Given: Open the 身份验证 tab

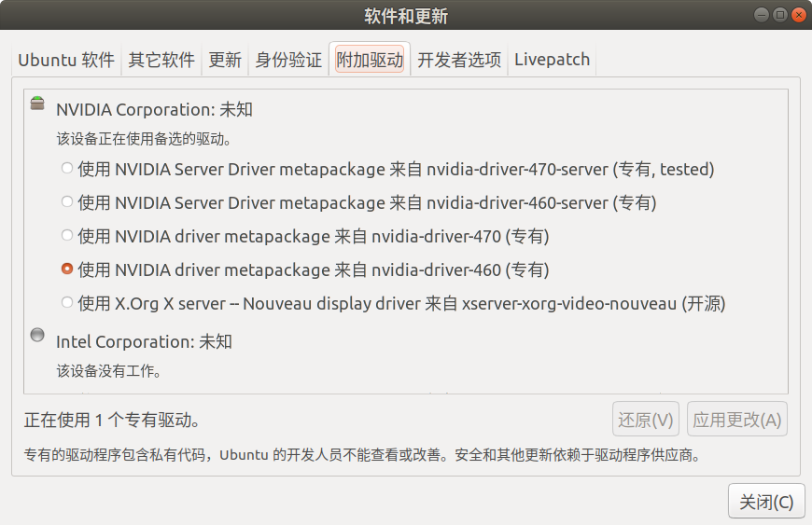Looking at the screenshot, I should 288,60.
